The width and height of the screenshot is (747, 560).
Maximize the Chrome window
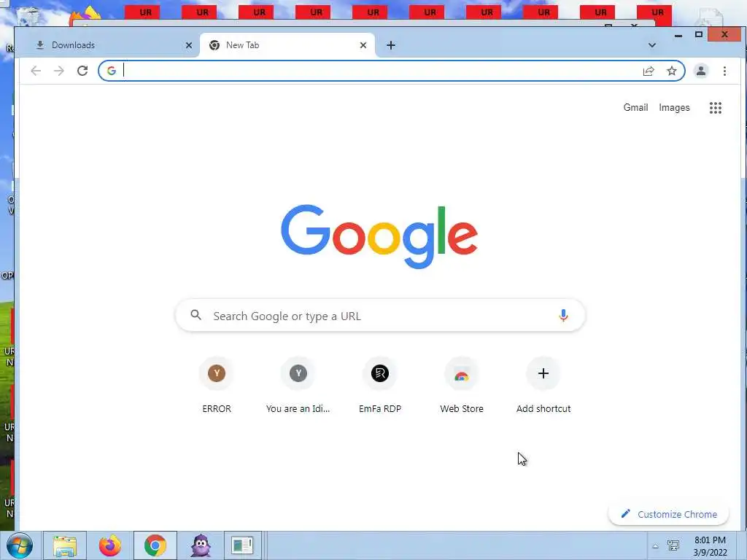698,35
